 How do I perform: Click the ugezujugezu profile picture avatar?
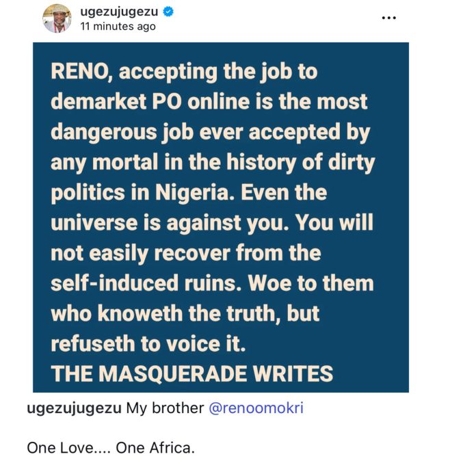click(x=57, y=18)
